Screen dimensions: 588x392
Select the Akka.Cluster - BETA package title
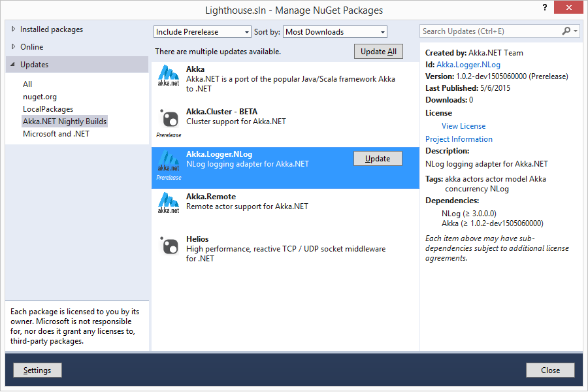221,112
